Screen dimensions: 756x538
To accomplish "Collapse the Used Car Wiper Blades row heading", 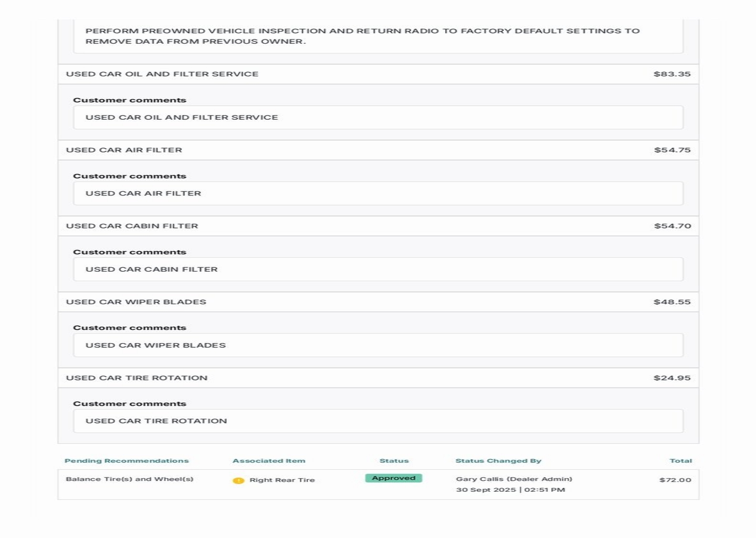I will [x=136, y=302].
